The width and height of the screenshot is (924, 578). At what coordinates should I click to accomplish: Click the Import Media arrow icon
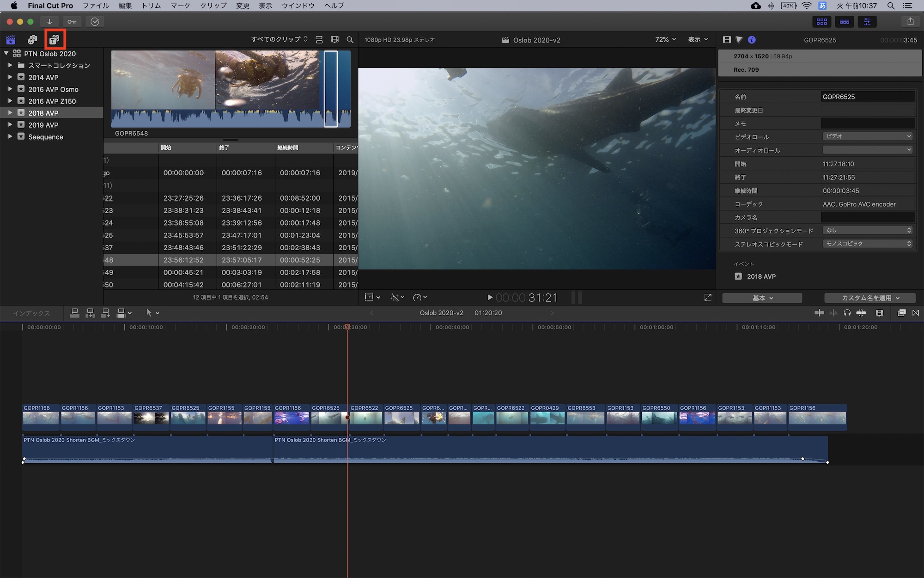(x=49, y=22)
